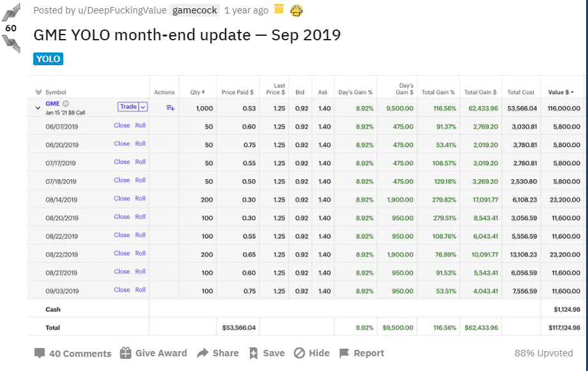Click the Day's Gain % column header
Screen dimensions: 588x371
pyautogui.click(x=355, y=92)
